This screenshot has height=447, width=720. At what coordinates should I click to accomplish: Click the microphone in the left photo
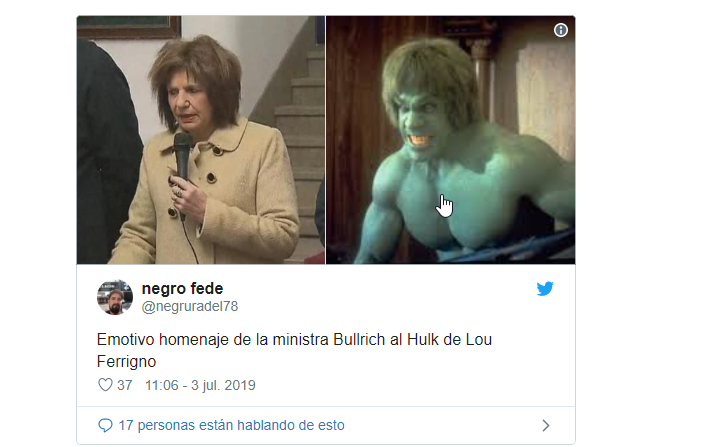tap(182, 156)
